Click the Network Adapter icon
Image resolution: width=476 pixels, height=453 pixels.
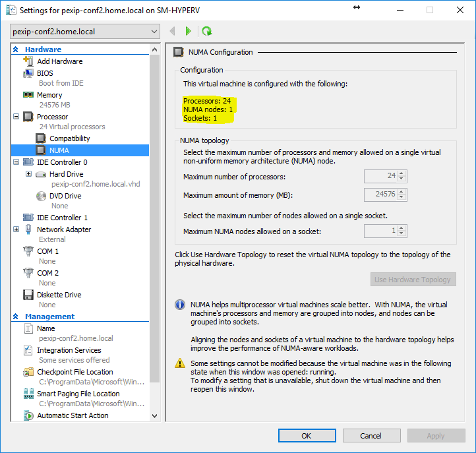pyautogui.click(x=28, y=229)
